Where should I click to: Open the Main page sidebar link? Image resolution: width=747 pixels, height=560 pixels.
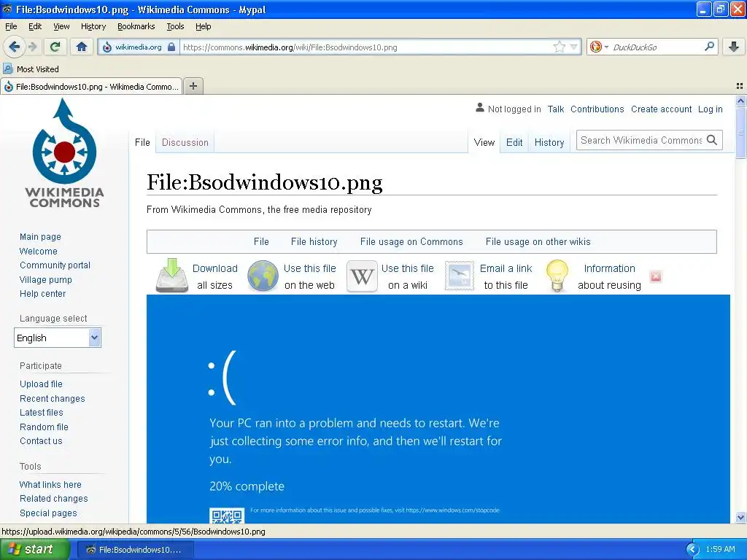tap(40, 237)
